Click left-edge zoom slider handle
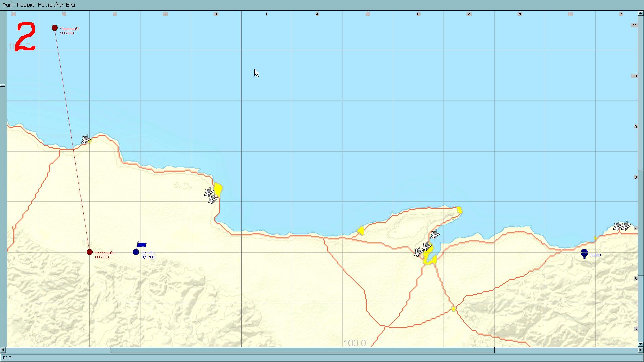The image size is (644, 362). (3, 85)
